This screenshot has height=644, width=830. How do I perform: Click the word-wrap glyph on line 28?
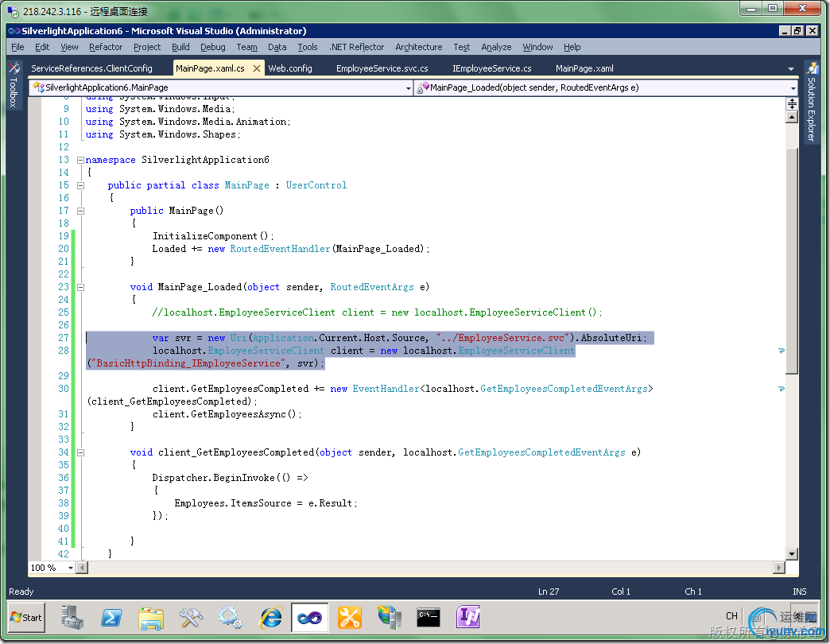782,351
